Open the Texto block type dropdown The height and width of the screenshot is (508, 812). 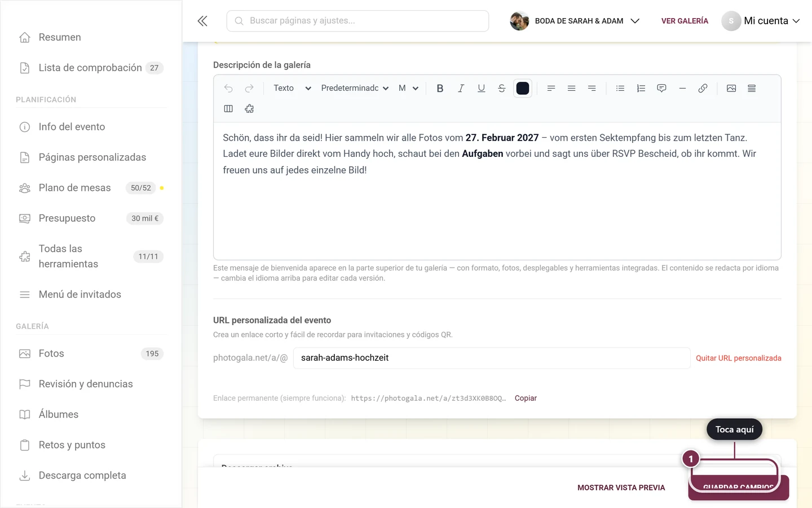tap(292, 88)
